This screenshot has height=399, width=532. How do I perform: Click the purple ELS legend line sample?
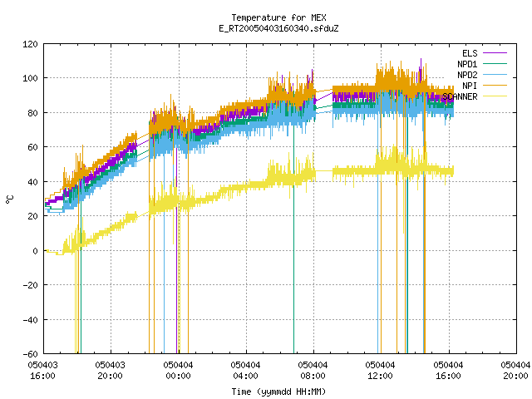[x=495, y=53]
